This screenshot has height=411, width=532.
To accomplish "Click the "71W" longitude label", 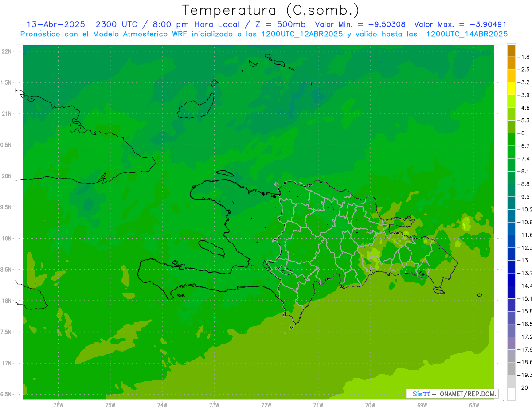I will pos(318,405).
